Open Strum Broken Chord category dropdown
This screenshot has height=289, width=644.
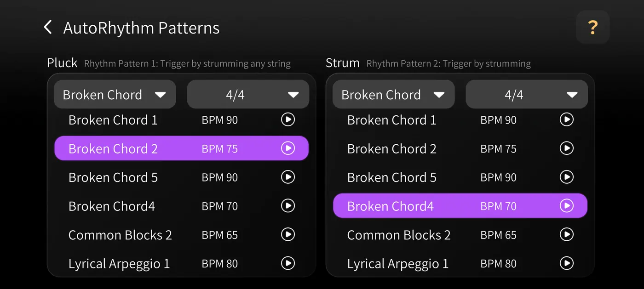click(393, 95)
